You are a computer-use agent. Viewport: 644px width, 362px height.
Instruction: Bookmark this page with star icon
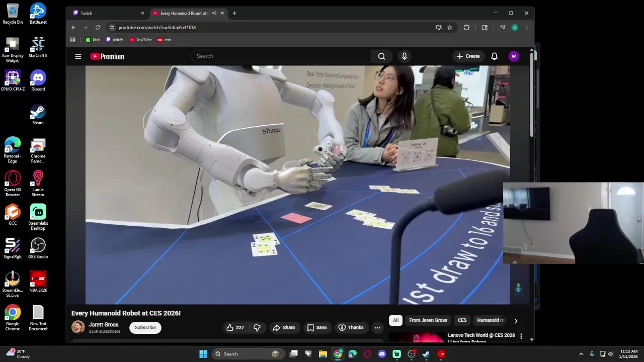point(450,28)
